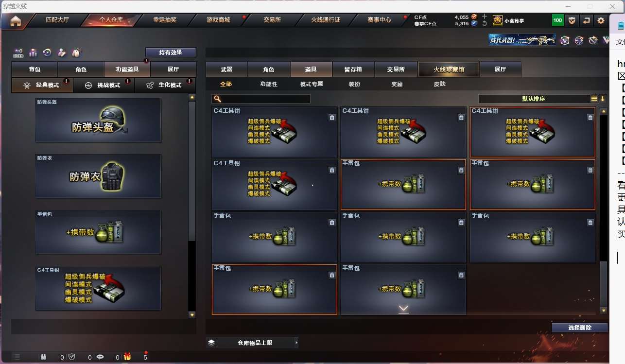This screenshot has height=364, width=625.
Task: Open the gift box icon in status bar
Action: coord(127,357)
